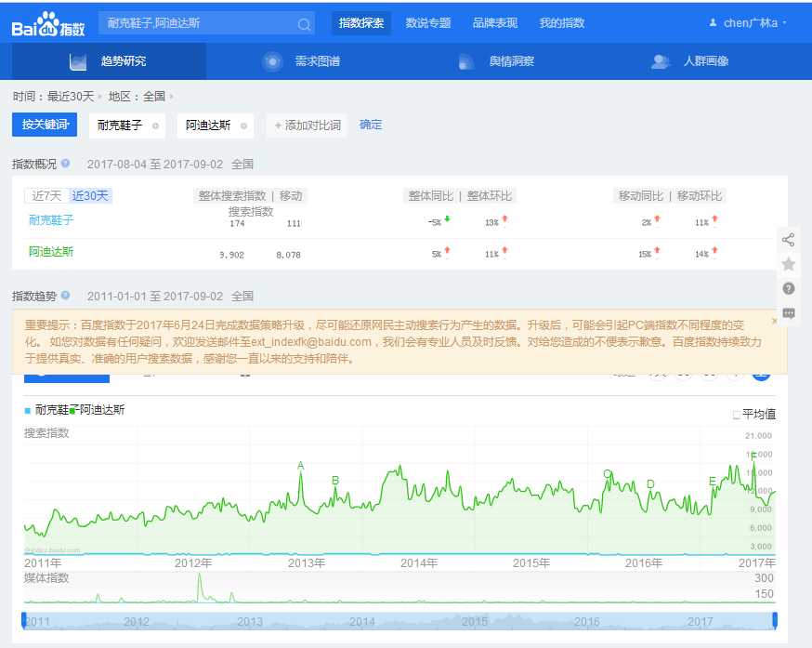
Task: Click chart marker E before 2017
Action: [712, 481]
